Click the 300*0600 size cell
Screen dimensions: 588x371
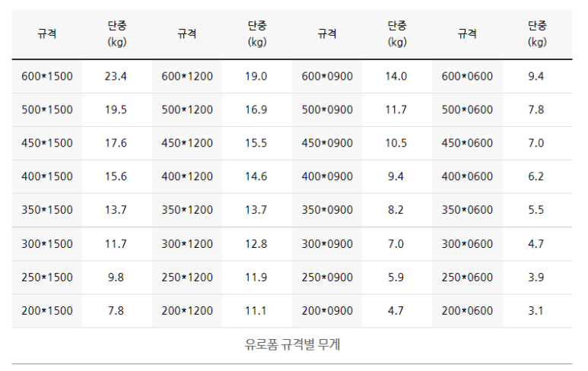click(x=467, y=244)
